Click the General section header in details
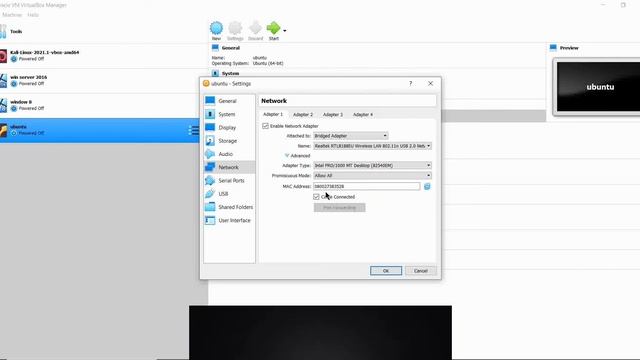 click(231, 48)
